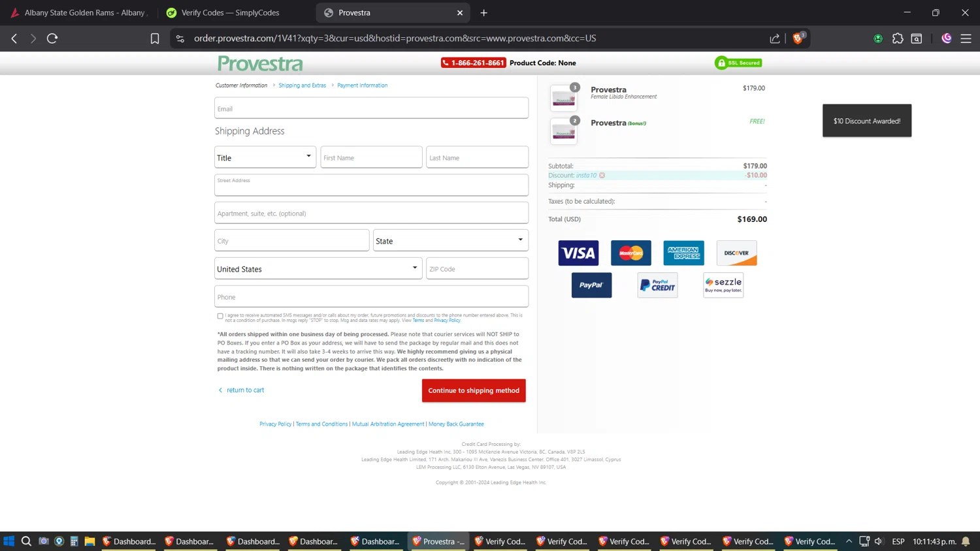Click Continue to shipping method button
The height and width of the screenshot is (551, 980).
coord(474,390)
